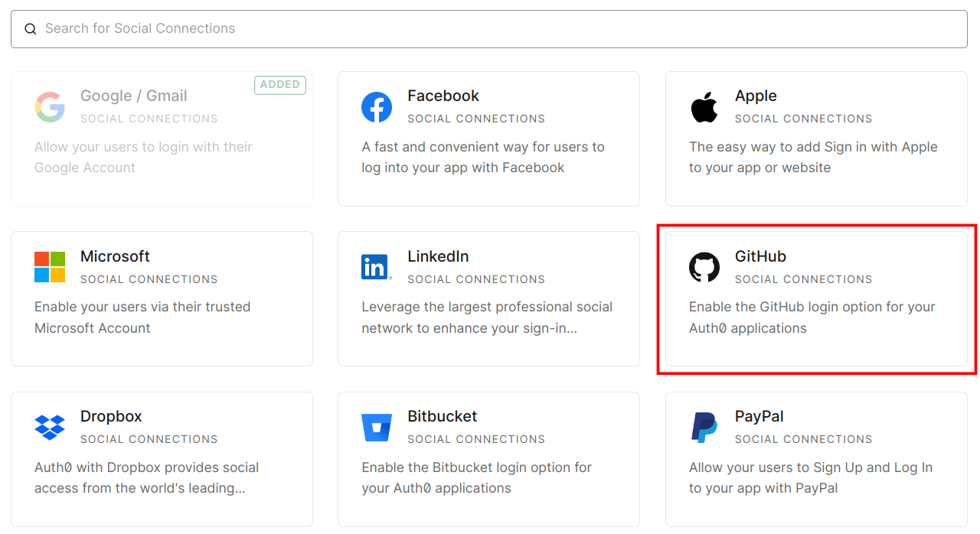Click the Google logo icon

50,107
